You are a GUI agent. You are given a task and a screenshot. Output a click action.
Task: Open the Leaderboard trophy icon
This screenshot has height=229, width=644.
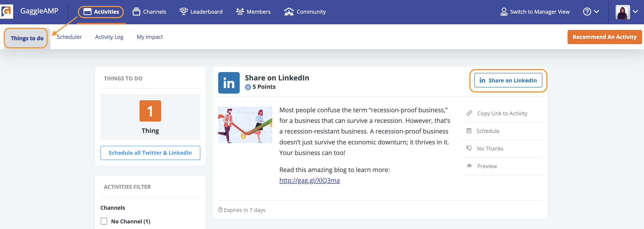[x=183, y=11]
